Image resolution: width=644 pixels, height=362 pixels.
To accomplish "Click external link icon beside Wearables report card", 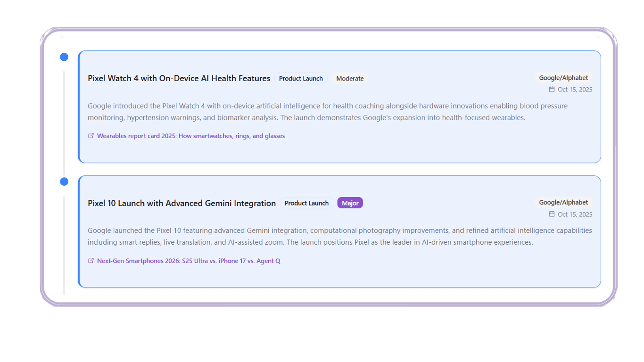I will [x=91, y=136].
